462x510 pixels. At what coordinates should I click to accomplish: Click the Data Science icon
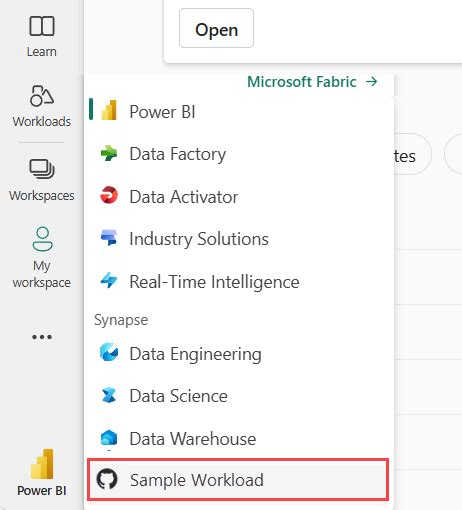[x=109, y=395]
